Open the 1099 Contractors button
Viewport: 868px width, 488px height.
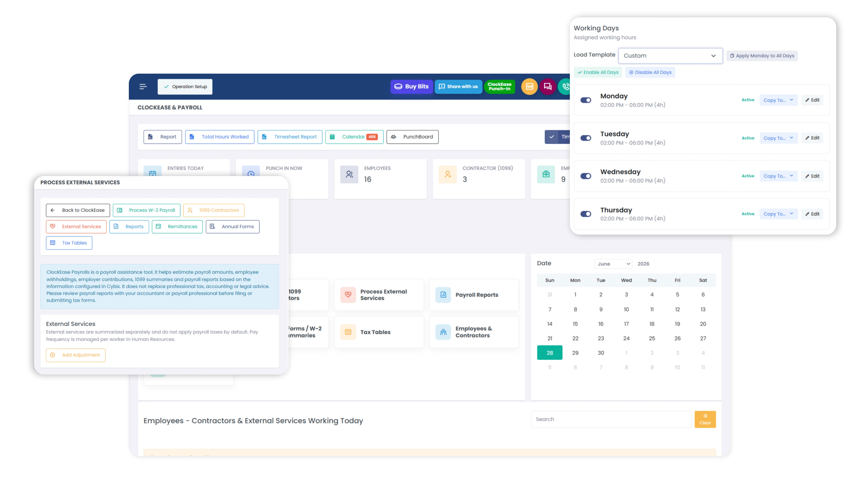coord(214,210)
